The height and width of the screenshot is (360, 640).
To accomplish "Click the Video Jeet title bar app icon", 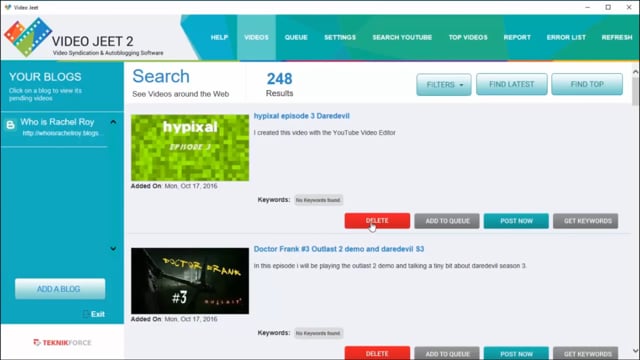I will [x=8, y=7].
